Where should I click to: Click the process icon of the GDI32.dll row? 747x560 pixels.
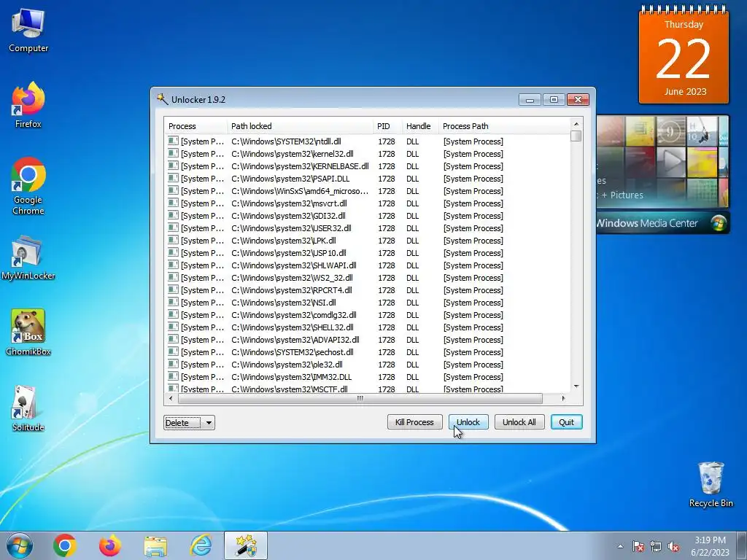(173, 215)
